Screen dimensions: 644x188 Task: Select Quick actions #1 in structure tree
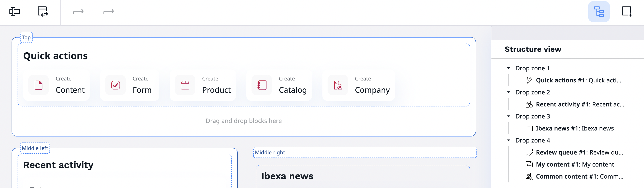point(578,80)
